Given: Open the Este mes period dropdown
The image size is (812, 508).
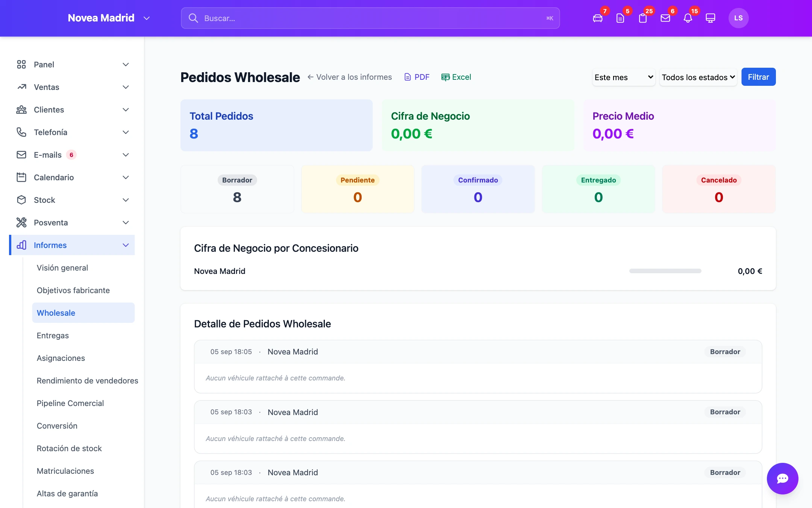Looking at the screenshot, I should point(624,77).
